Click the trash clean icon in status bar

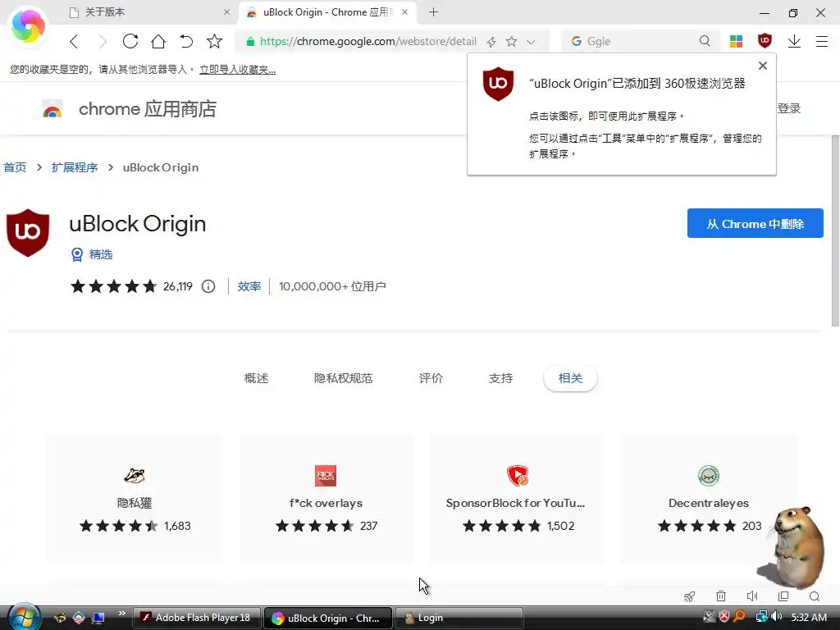(721, 596)
